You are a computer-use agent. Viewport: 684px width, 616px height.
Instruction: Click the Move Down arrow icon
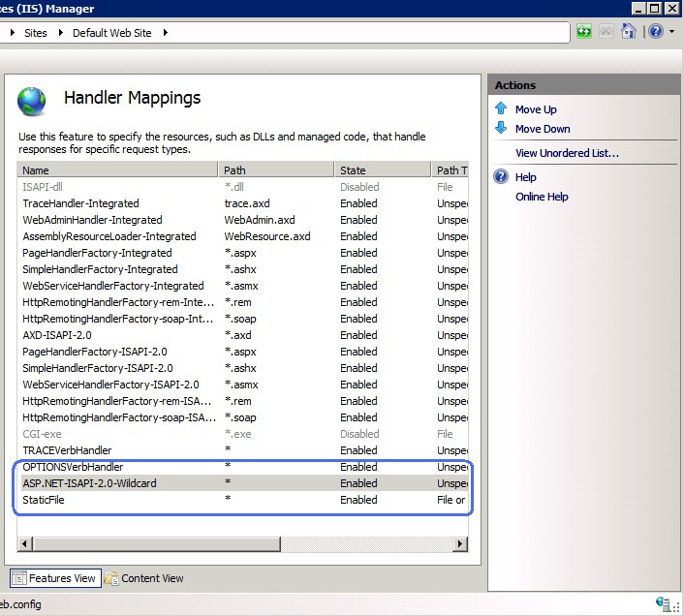pos(501,128)
